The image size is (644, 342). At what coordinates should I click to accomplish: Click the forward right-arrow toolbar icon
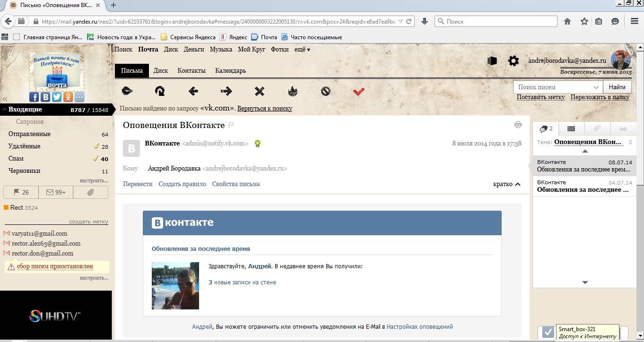tap(226, 91)
